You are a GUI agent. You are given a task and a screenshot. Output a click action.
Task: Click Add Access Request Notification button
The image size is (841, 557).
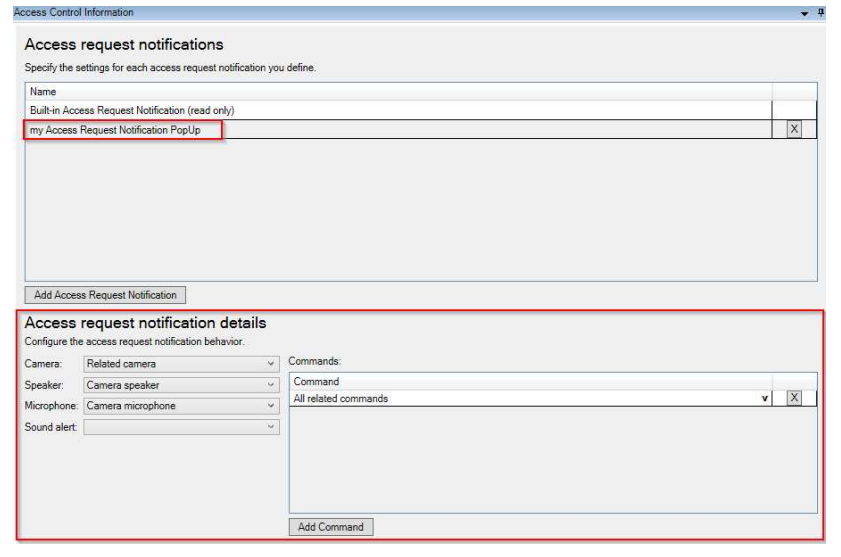[106, 295]
